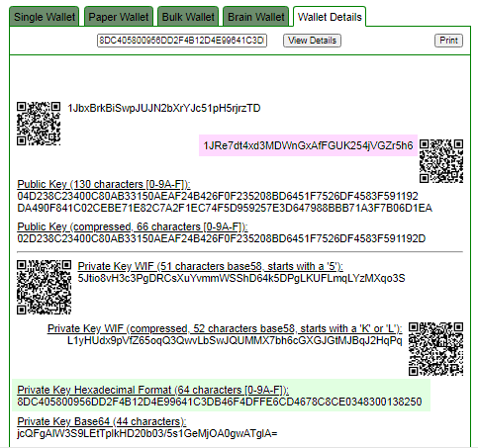Screen dimensions: 478x448
Task: Click QR code beside address 1JbxBrkBiSwpJUJN2bXrYJc51pH5rjrzTD
Action: pyautogui.click(x=39, y=124)
